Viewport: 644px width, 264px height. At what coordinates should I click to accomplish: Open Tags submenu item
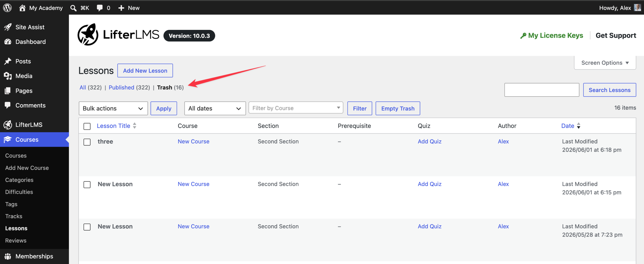11,204
